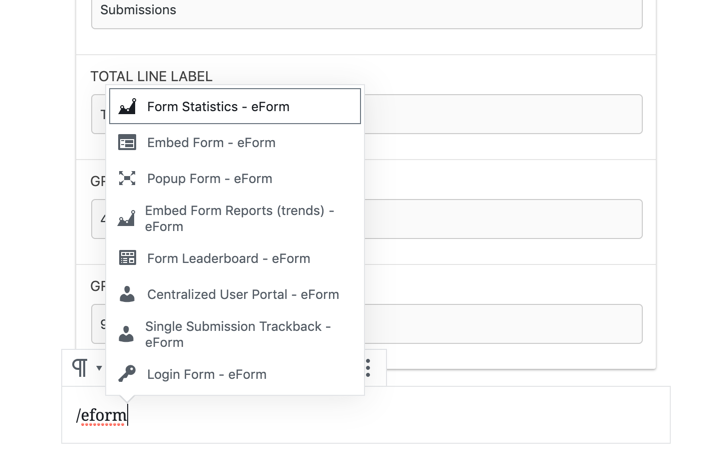Click the Embed Form block icon

(127, 143)
